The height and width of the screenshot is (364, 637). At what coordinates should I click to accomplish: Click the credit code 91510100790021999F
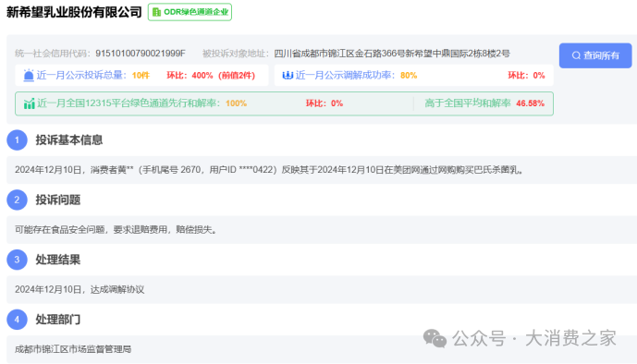pyautogui.click(x=141, y=54)
